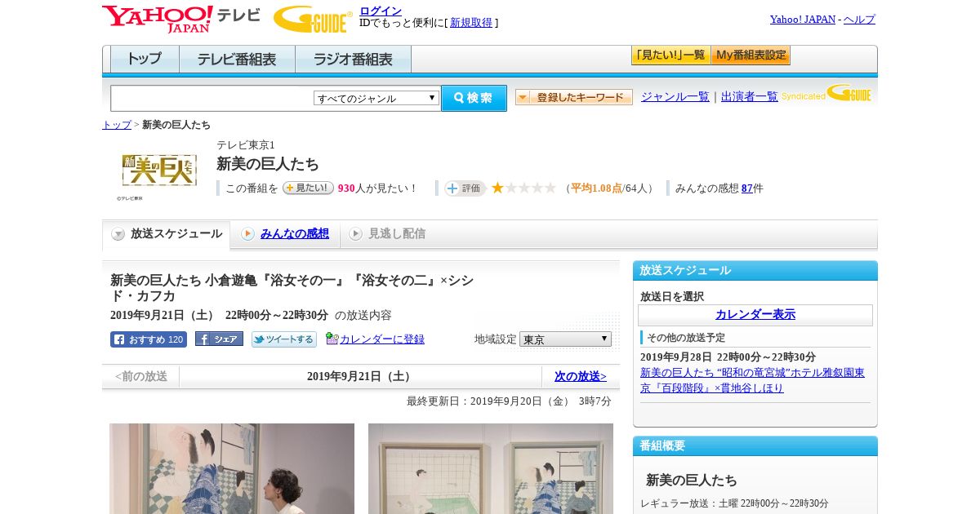Go to Yahoo! JAPAN homepage link

[802, 20]
